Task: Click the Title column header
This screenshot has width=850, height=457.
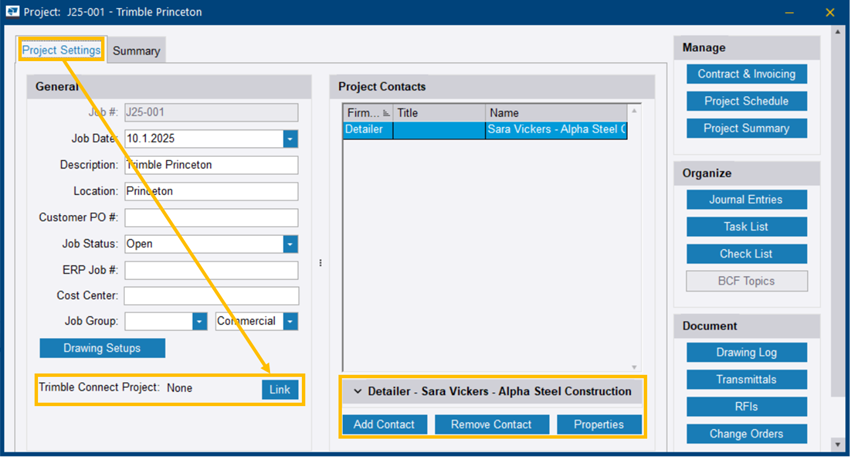Action: (x=439, y=113)
